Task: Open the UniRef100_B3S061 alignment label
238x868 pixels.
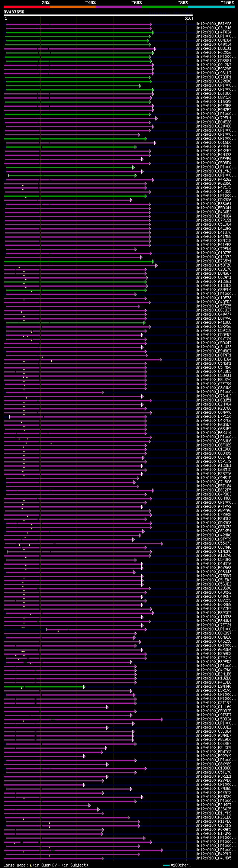Action: click(213, 204)
